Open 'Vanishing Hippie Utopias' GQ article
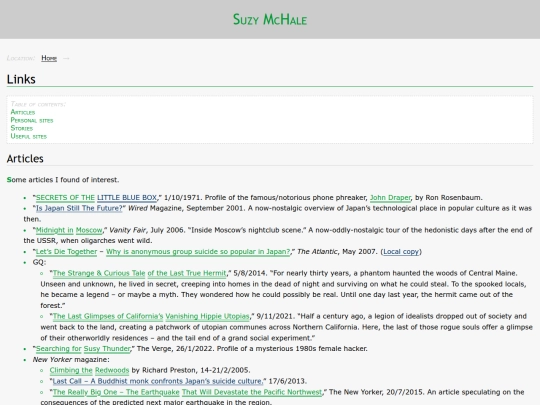The height and width of the screenshot is (405, 540). [x=151, y=316]
